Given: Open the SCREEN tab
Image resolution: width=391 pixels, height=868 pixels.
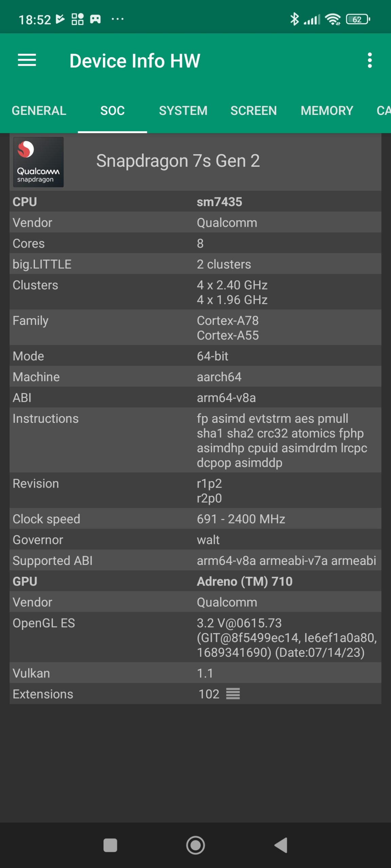Looking at the screenshot, I should click(x=254, y=111).
